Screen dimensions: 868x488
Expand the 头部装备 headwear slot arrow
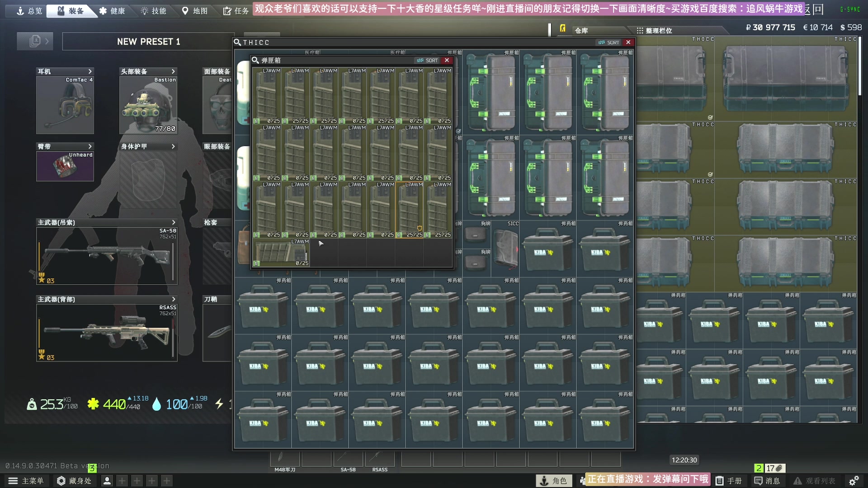coord(173,71)
